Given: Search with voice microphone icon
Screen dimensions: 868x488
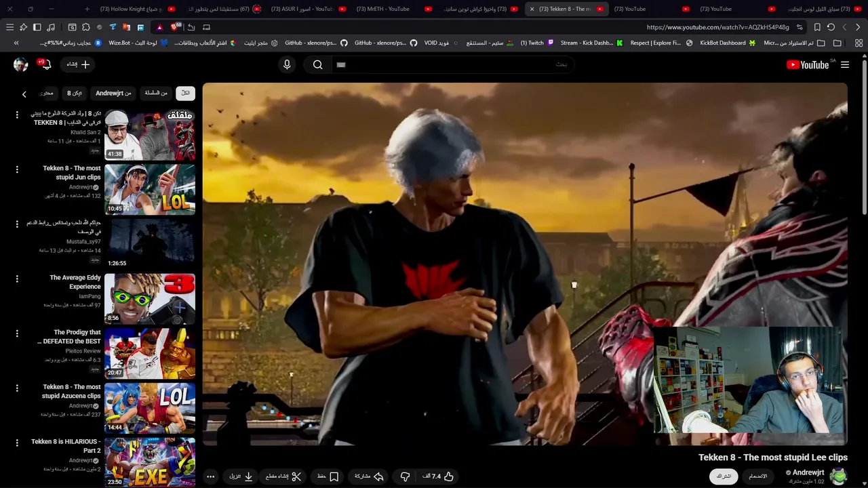Looking at the screenshot, I should coord(287,64).
